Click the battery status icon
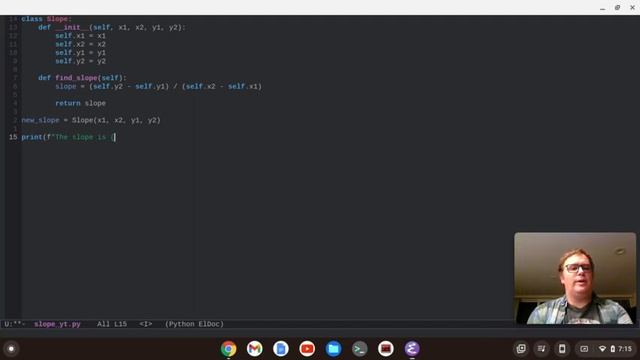This screenshot has width=640, height=360. click(x=613, y=349)
